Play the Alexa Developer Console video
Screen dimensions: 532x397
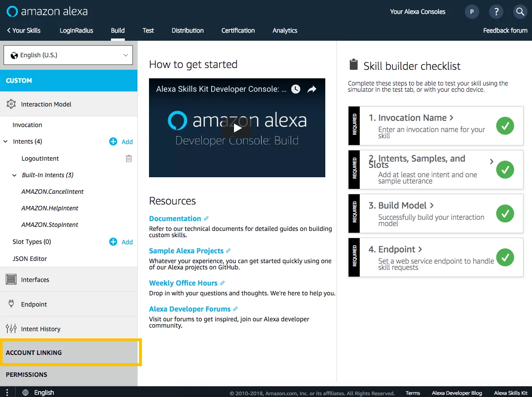tap(237, 128)
